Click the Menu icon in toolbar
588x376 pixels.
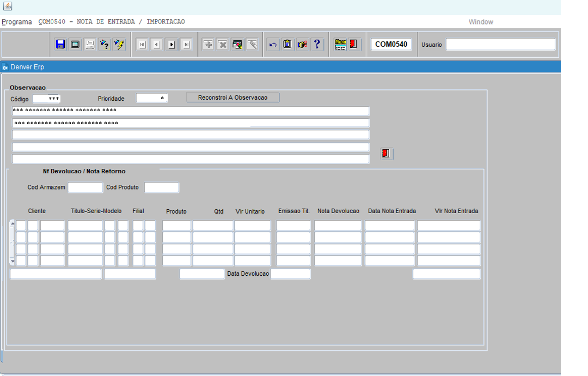tap(340, 45)
